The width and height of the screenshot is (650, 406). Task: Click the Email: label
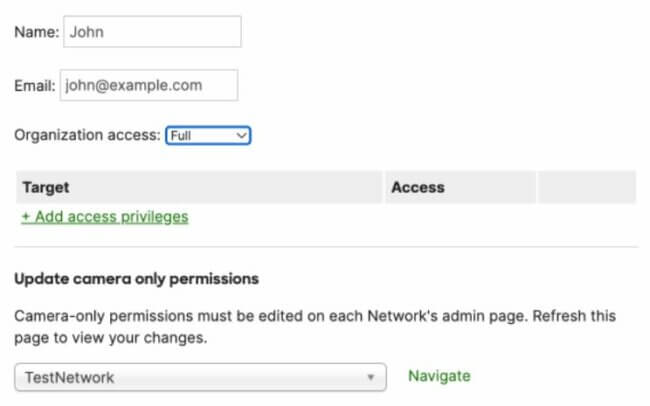(35, 86)
